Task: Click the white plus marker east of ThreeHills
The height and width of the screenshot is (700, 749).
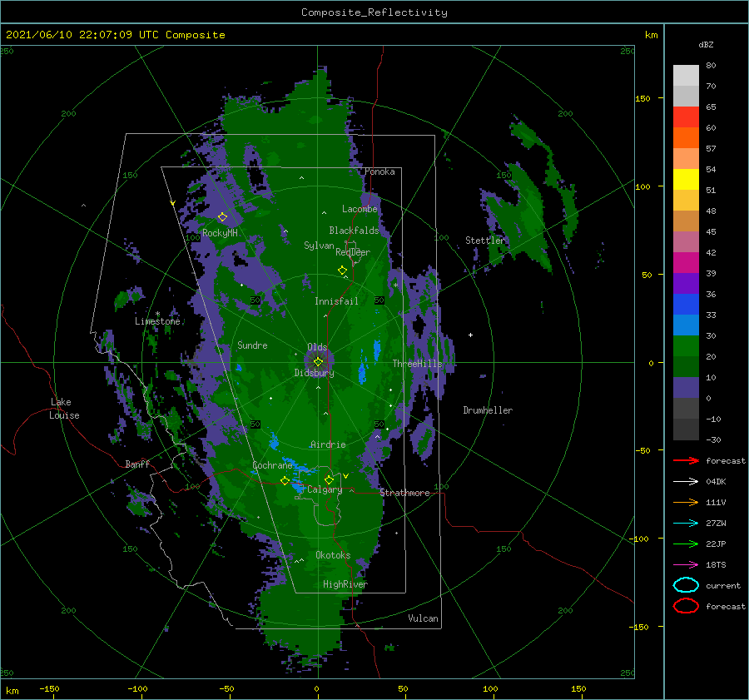Action: pyautogui.click(x=470, y=335)
